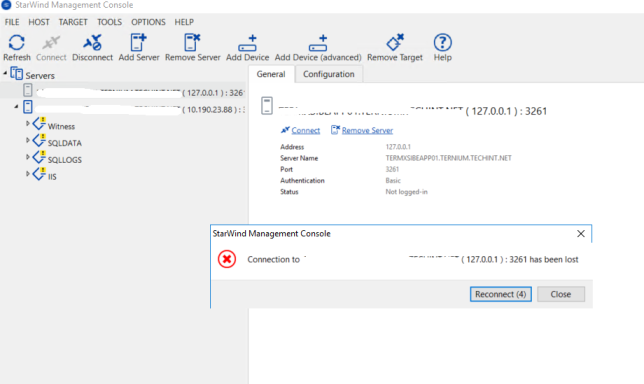Collapse the Servers tree root
644x384 pixels.
pyautogui.click(x=5, y=74)
